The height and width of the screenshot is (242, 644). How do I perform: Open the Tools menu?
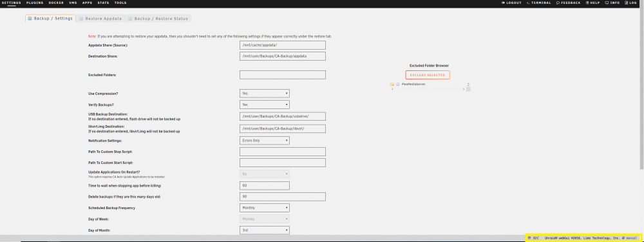pos(120,3)
